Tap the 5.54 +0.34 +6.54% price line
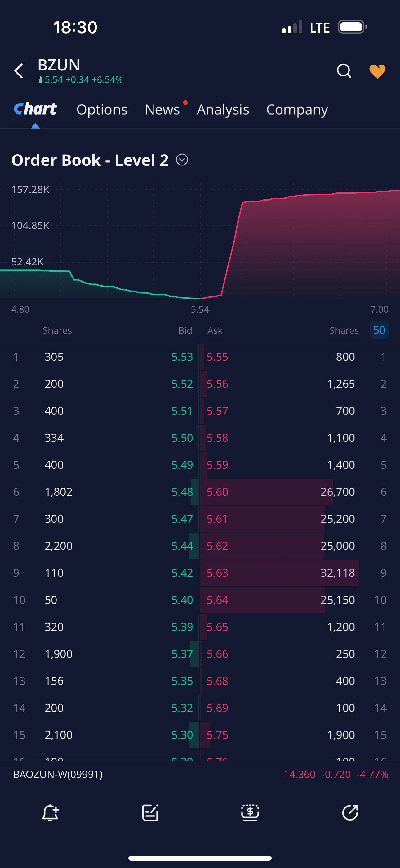Screen dimensions: 400x868 pos(81,79)
